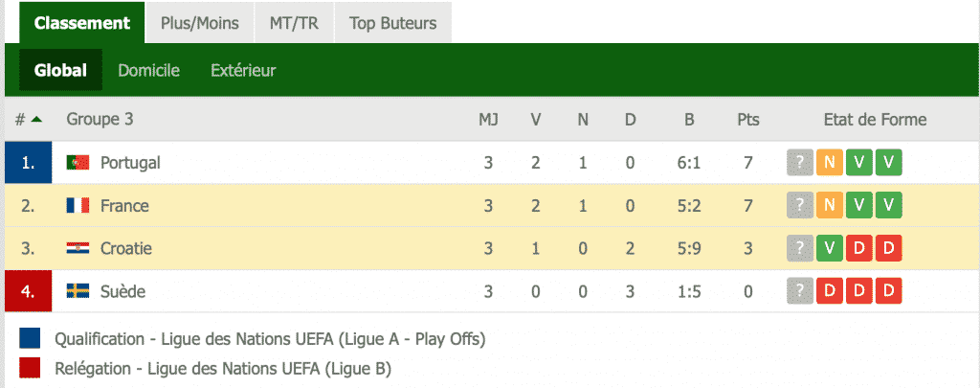Click the blue Qualification legend swatch
The height and width of the screenshot is (388, 980).
click(30, 338)
